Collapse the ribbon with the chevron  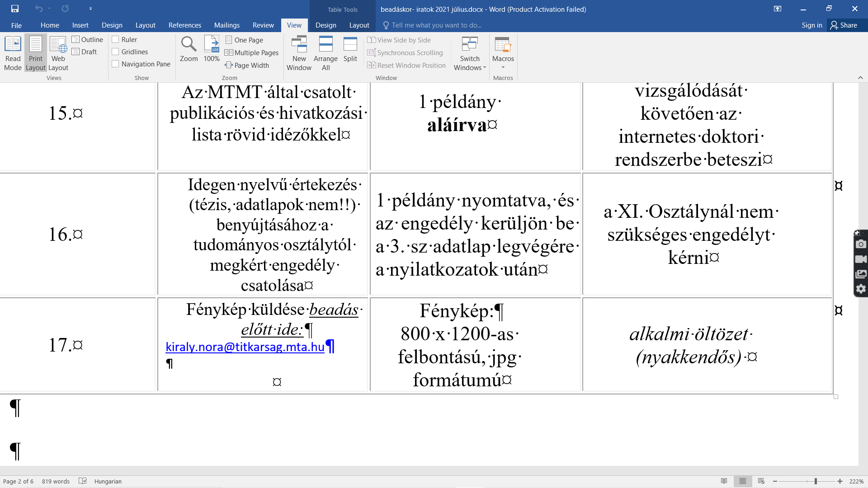[x=860, y=78]
